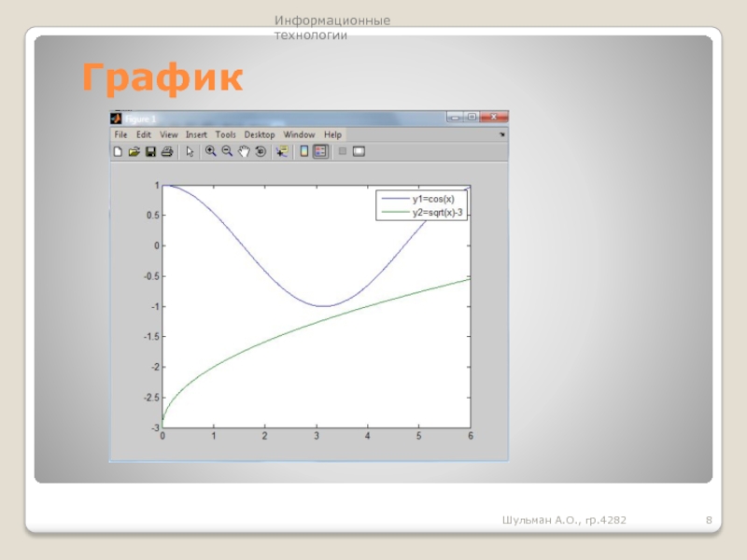Screen dimensions: 747x560
Task: Show Plot Tools and dock figure
Action: coord(359,151)
